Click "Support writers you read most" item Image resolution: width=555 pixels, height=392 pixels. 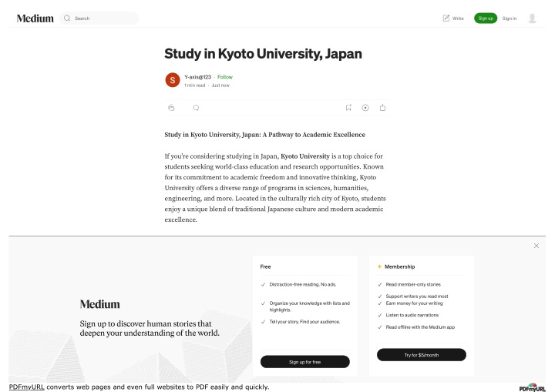(x=417, y=297)
